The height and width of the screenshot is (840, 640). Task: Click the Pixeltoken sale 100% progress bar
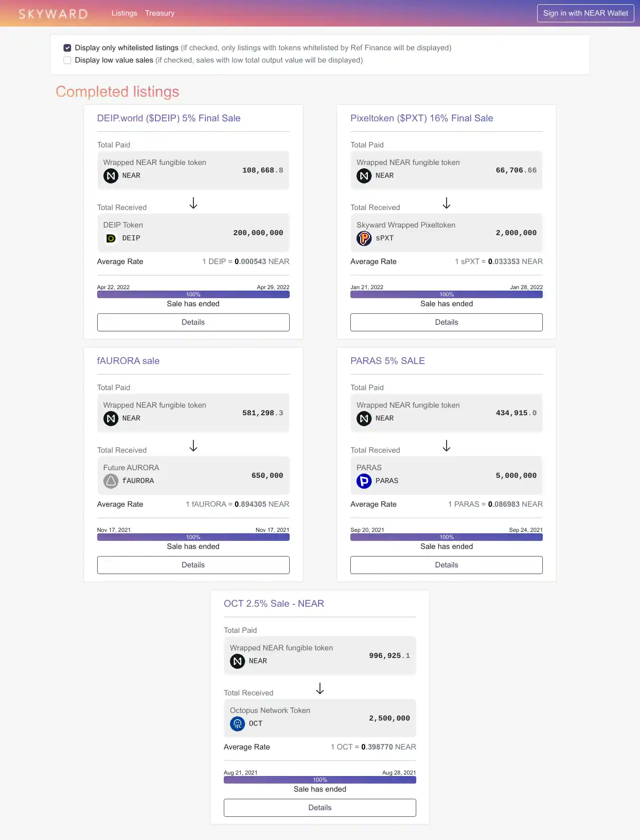click(x=447, y=294)
